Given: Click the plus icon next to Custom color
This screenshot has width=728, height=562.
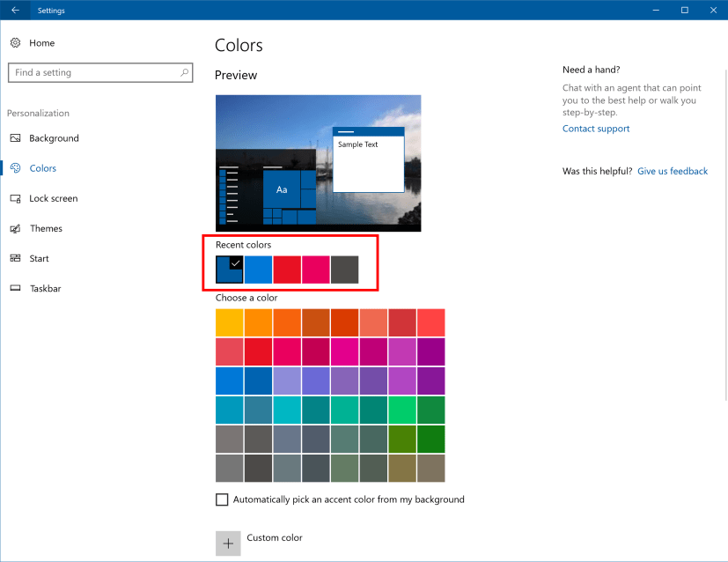Looking at the screenshot, I should click(x=227, y=543).
